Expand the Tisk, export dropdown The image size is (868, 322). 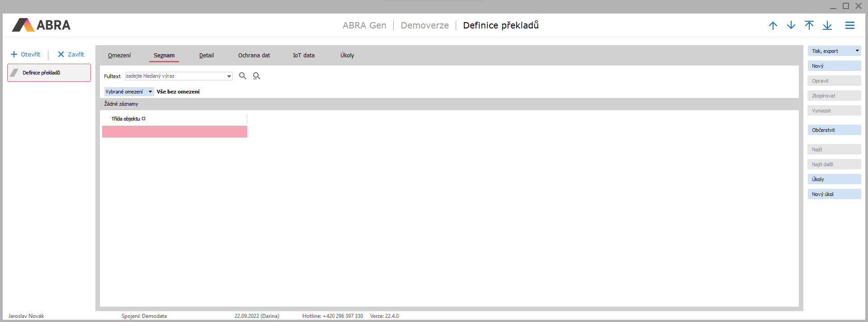tap(857, 51)
